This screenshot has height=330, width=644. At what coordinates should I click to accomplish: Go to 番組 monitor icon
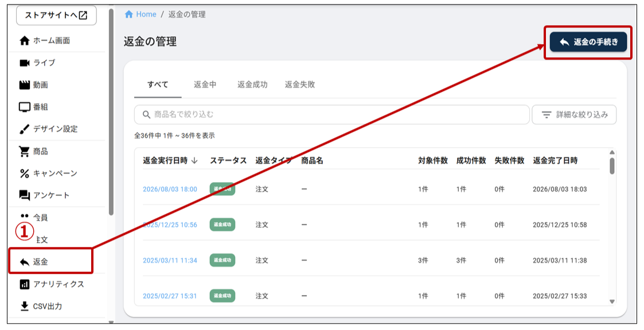(x=25, y=107)
